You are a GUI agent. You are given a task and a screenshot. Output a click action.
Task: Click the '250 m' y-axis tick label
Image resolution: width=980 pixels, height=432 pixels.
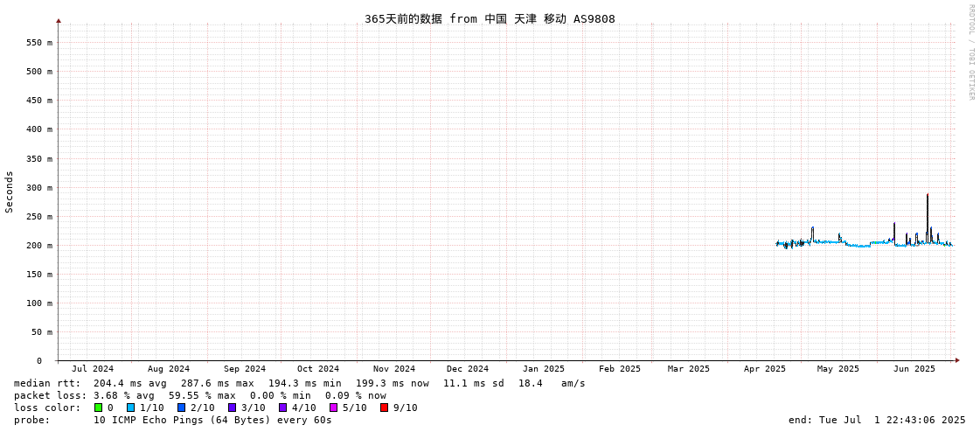pos(40,216)
